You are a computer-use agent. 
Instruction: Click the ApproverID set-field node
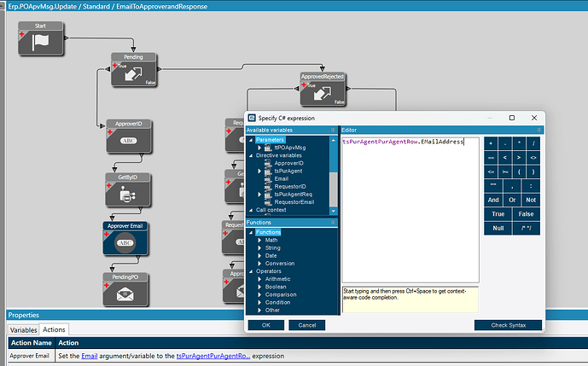tap(126, 137)
